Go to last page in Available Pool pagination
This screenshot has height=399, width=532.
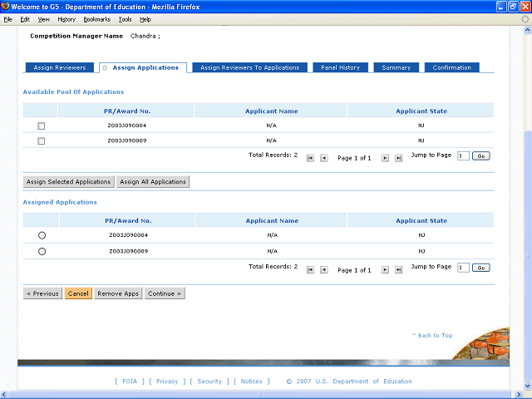(398, 157)
